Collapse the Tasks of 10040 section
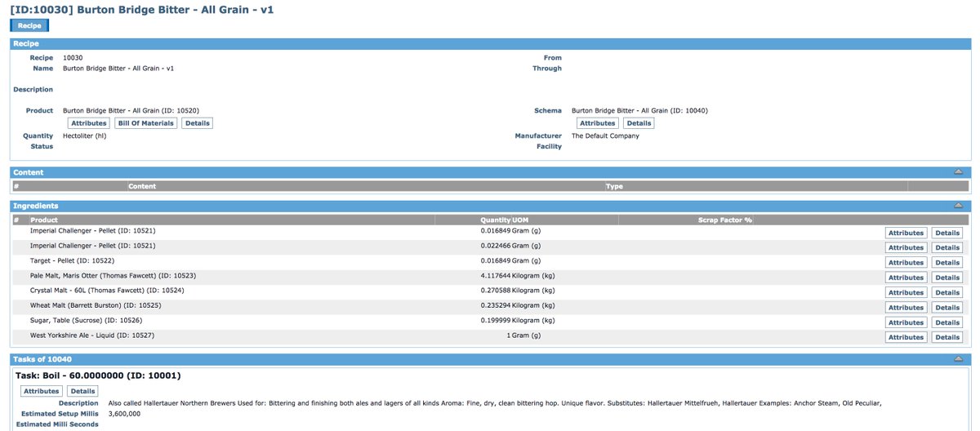The height and width of the screenshot is (431, 980). point(958,359)
